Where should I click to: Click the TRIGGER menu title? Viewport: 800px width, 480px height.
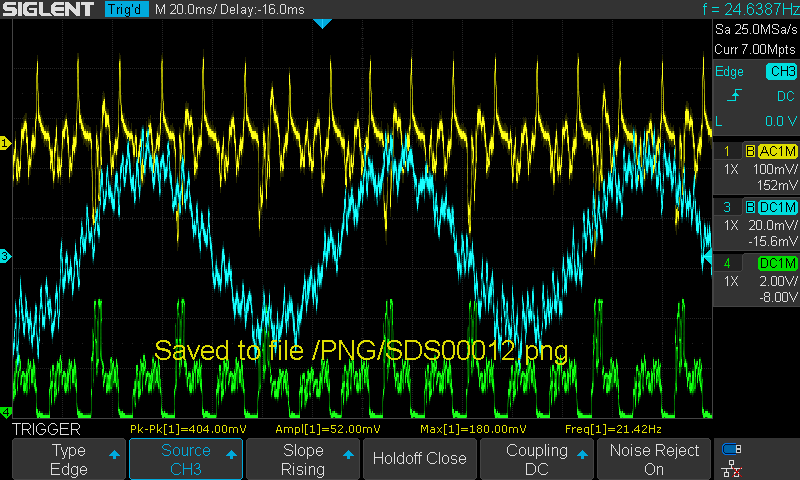tap(46, 430)
